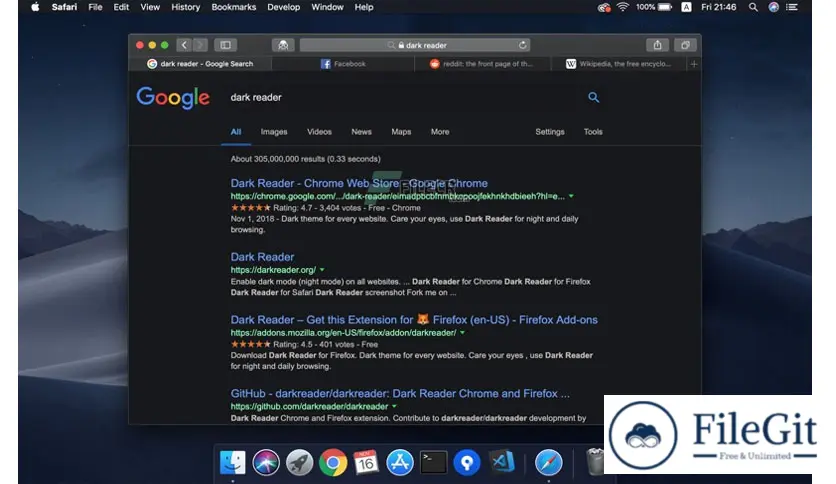The height and width of the screenshot is (484, 836).
Task: Open the input source A icon
Action: point(686,7)
